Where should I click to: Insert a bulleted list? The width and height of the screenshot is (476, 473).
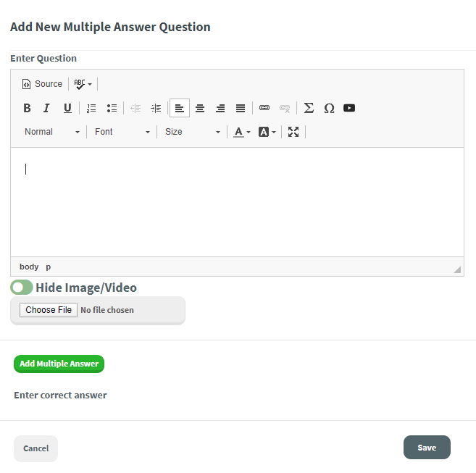[112, 108]
